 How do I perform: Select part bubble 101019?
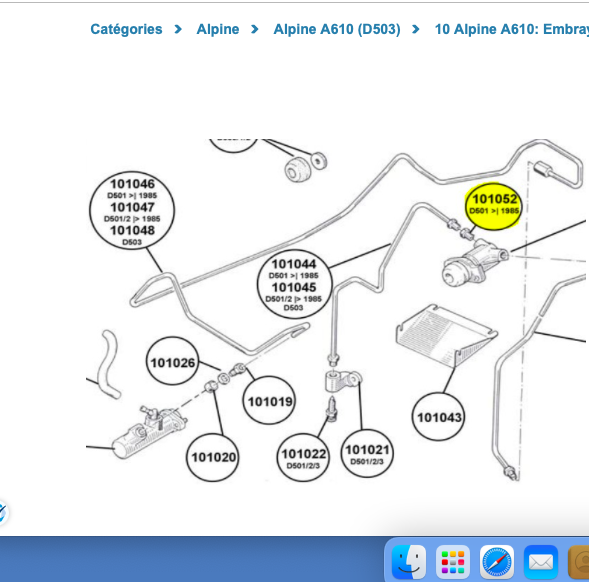269,401
